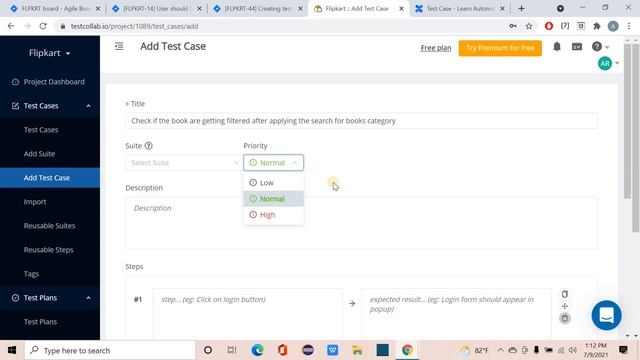Open the chat support bubble
This screenshot has height=360, width=640.
607,315
